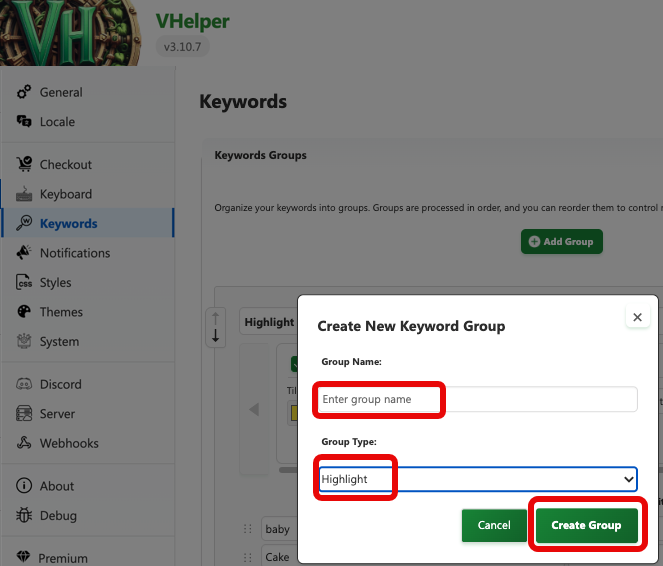Focus the Group Name text field
Image resolution: width=663 pixels, height=566 pixels.
pos(477,400)
